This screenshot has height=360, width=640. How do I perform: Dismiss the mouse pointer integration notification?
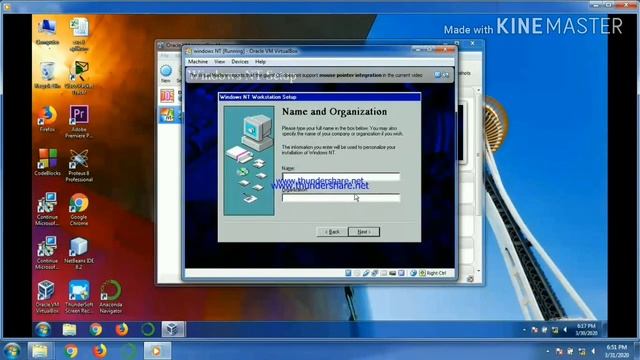click(446, 75)
